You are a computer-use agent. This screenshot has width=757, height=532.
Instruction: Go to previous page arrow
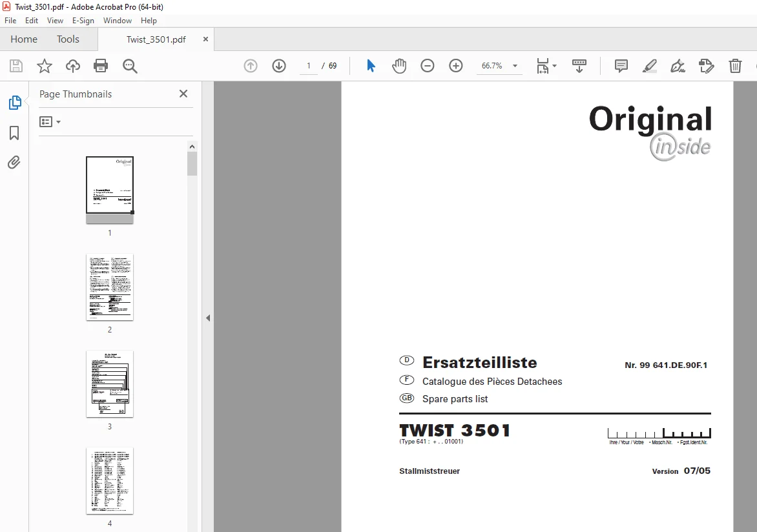(x=251, y=66)
